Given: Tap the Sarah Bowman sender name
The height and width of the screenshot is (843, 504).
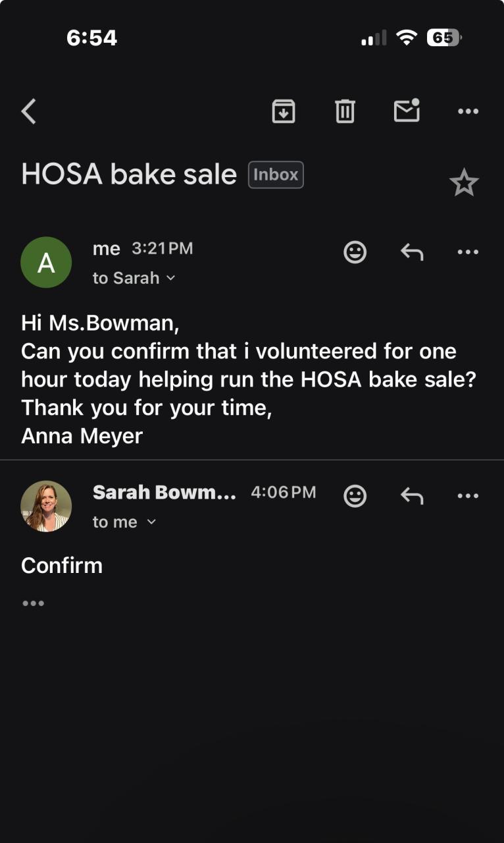Looking at the screenshot, I should [x=164, y=492].
